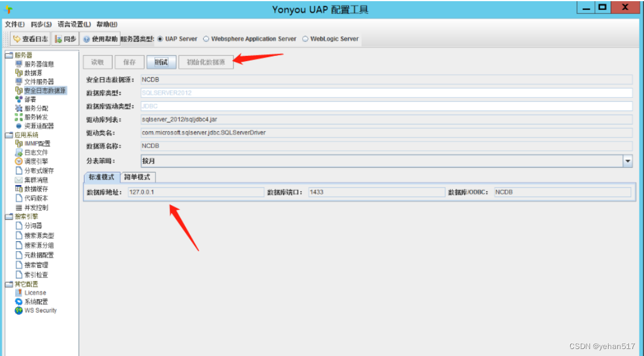
Task: Click the 驱动库列表 field
Action: tap(386, 119)
